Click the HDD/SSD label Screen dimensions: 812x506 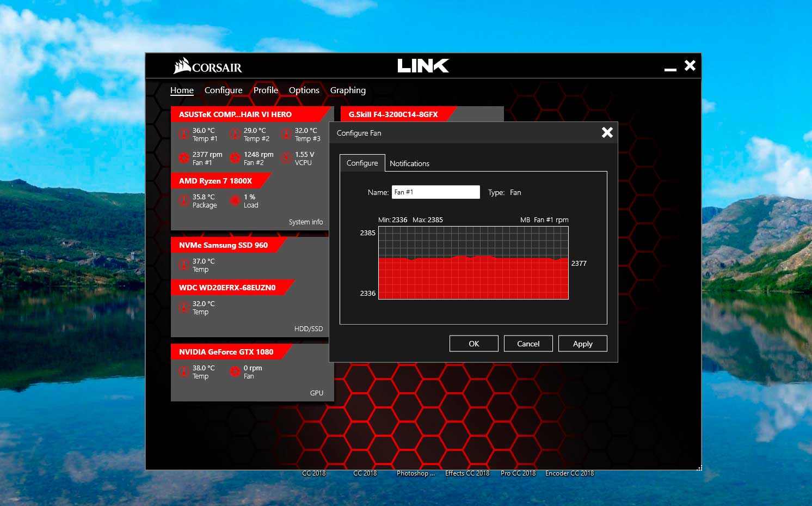point(309,329)
